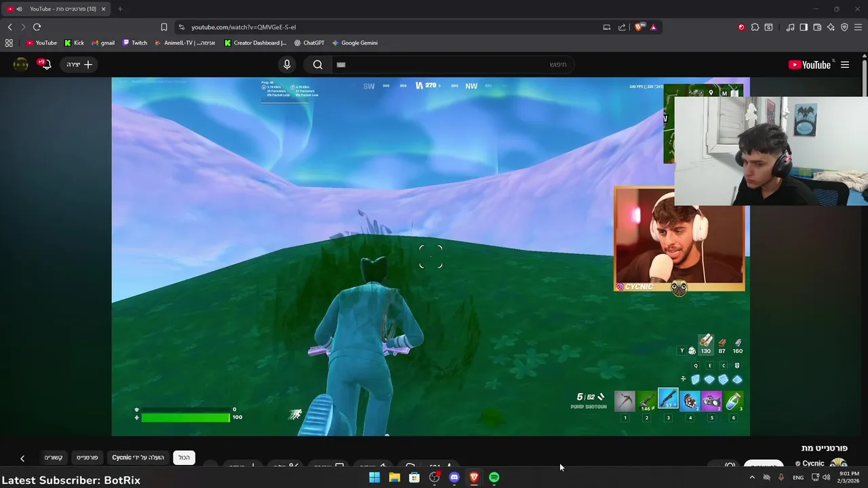Open the red recording extension icon
868x488 pixels.
(x=741, y=27)
